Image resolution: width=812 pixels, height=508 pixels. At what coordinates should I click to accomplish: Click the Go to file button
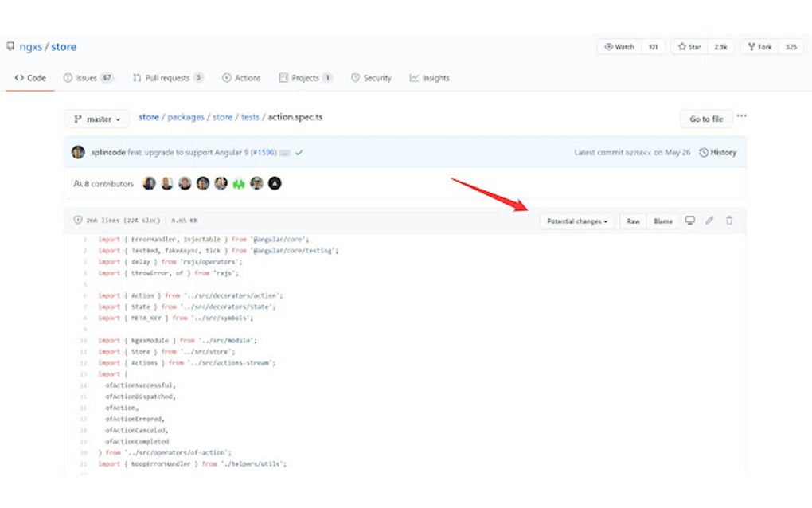pos(705,118)
